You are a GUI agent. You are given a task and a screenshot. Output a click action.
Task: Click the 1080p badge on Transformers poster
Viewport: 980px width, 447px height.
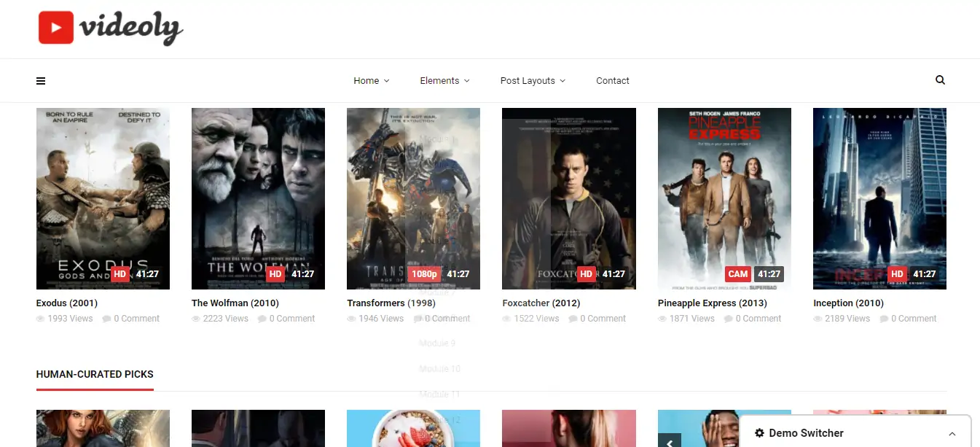click(x=424, y=274)
